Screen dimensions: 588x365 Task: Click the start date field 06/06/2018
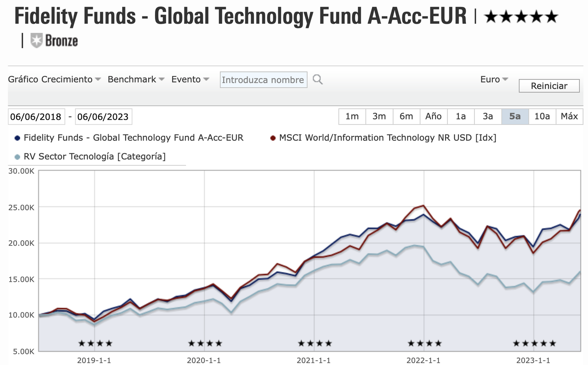(36, 117)
